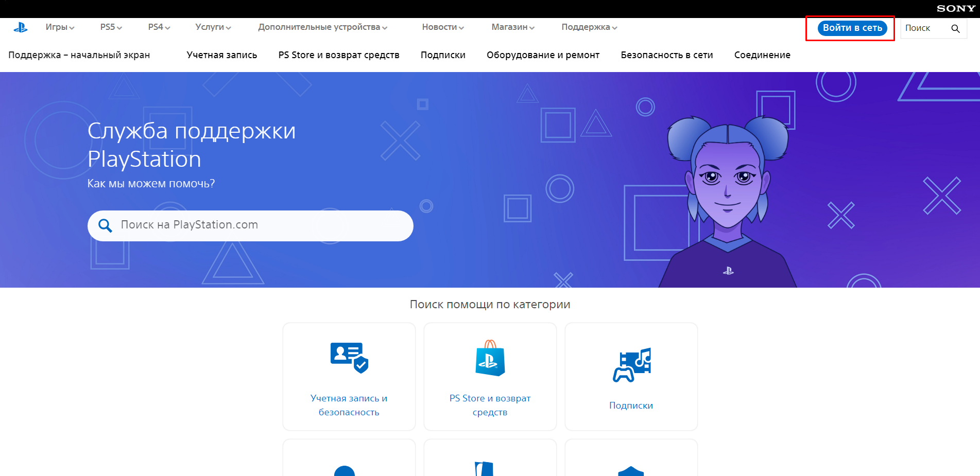980x476 pixels.
Task: Click the SONY logo at top right
Action: pos(956,8)
